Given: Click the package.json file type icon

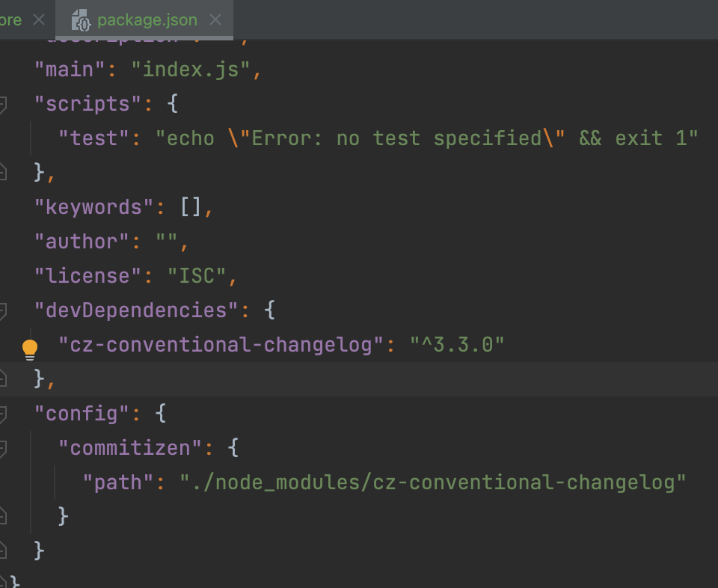Looking at the screenshot, I should click(x=81, y=21).
